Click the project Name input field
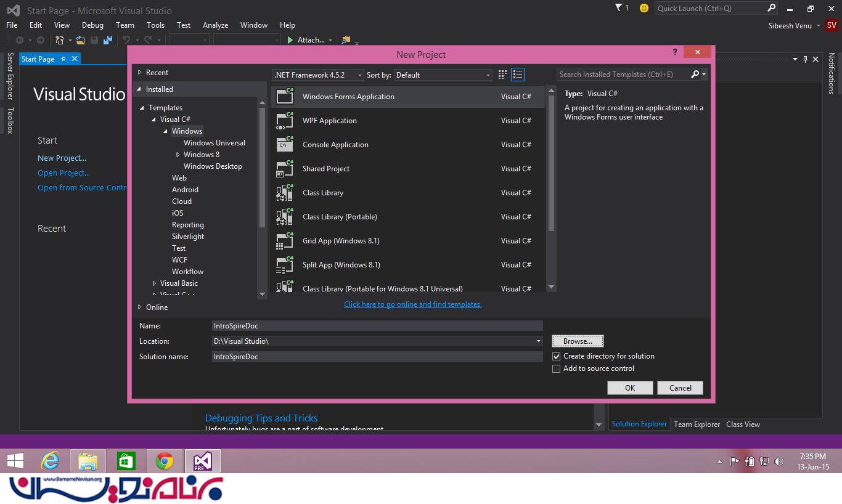 377,326
